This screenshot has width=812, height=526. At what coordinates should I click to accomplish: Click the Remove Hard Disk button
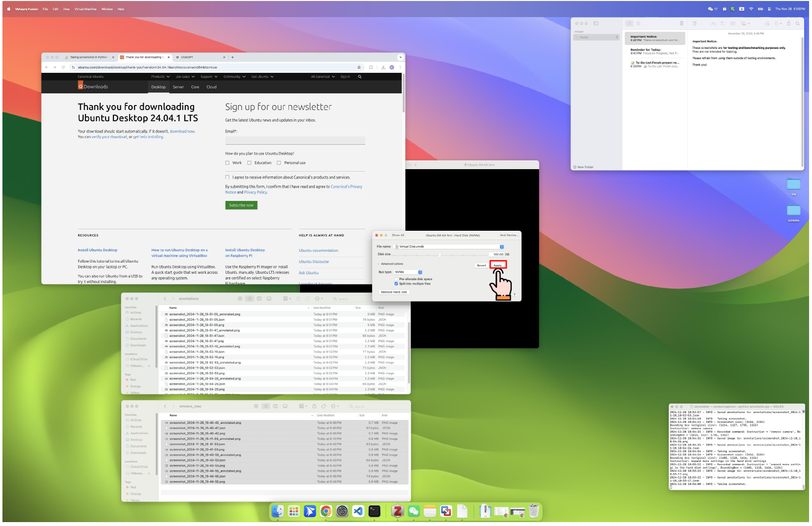(x=394, y=292)
